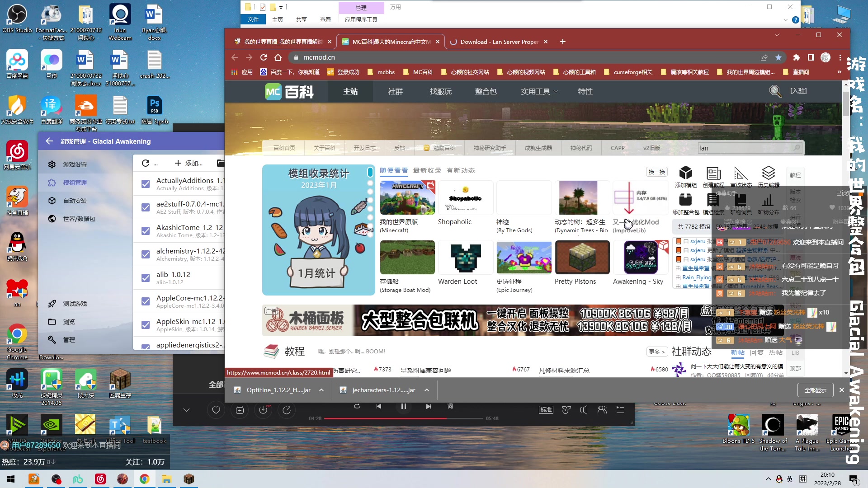Open the Chrome extensions puzzle icon

pos(796,57)
